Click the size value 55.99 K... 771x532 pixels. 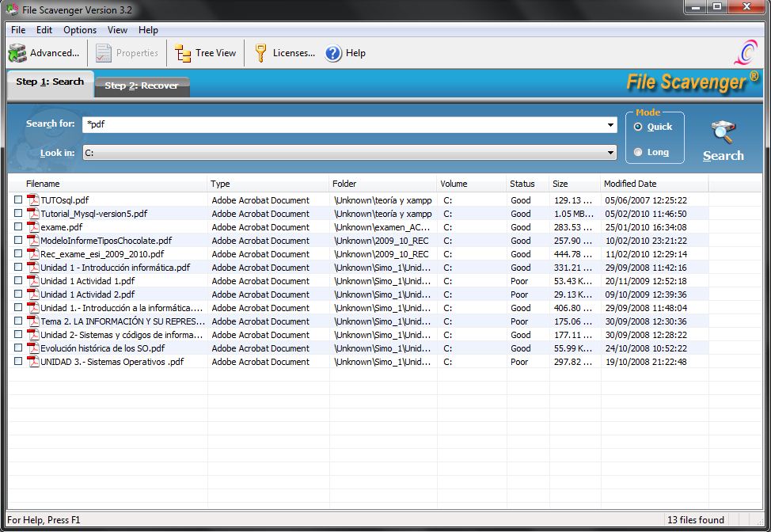[x=573, y=348]
